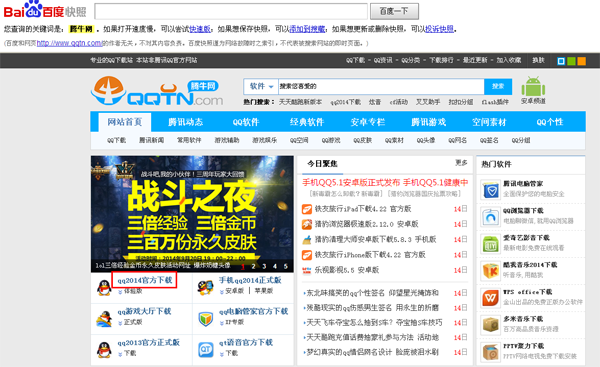Open the 安卓版 link under 手机qq2014正式版
The image size is (600, 367).
pyautogui.click(x=235, y=291)
